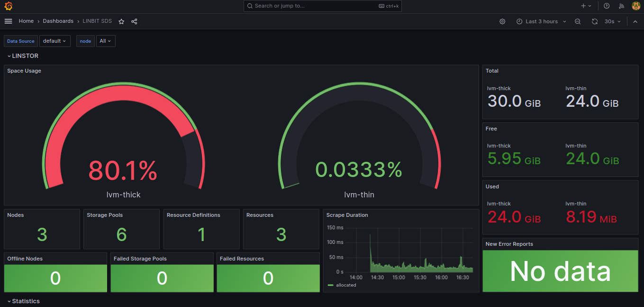Click the plus add-new icon
Image resolution: width=644 pixels, height=307 pixels.
coord(583,6)
